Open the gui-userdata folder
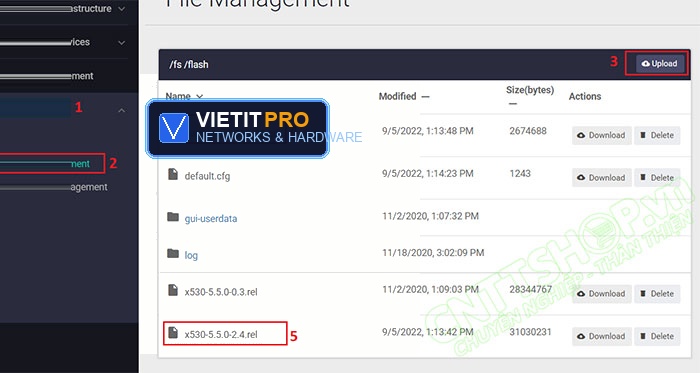Viewport: 700px width, 373px height. tap(211, 219)
